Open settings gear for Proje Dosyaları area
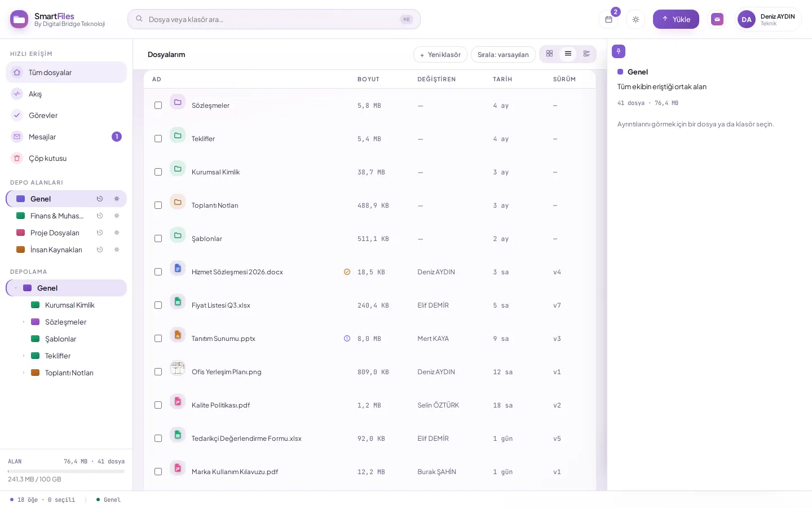This screenshot has width=812, height=508. click(117, 233)
